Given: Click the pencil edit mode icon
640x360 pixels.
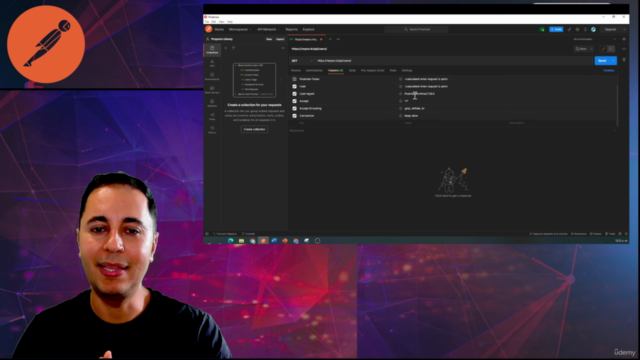Looking at the screenshot, I should pyautogui.click(x=603, y=49).
